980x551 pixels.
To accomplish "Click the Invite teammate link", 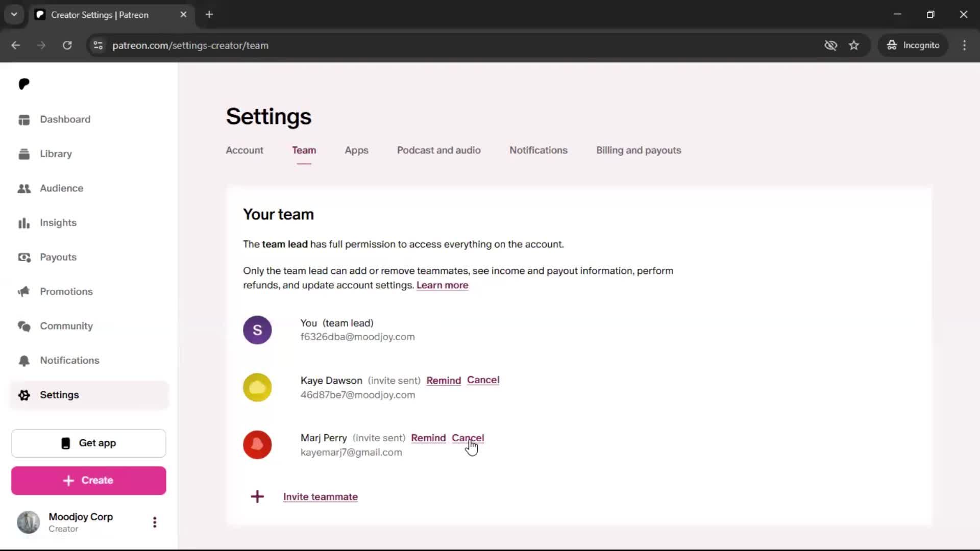I will tap(321, 497).
